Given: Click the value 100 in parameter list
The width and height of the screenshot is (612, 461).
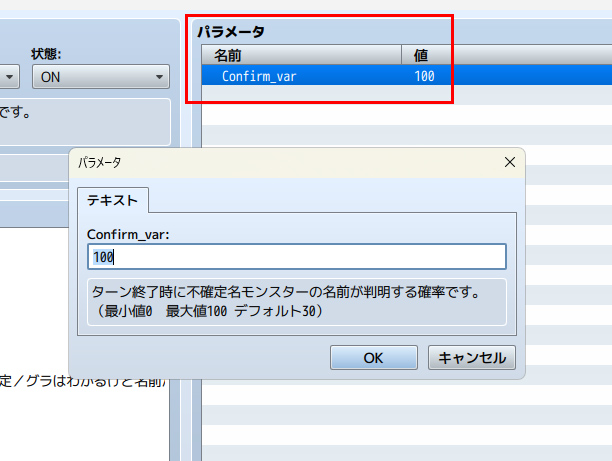Looking at the screenshot, I should (424, 75).
